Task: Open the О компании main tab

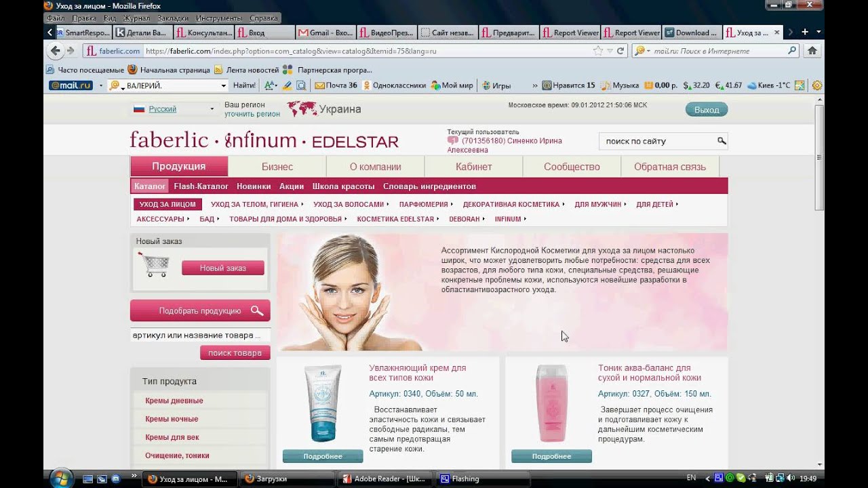Action: tap(376, 167)
